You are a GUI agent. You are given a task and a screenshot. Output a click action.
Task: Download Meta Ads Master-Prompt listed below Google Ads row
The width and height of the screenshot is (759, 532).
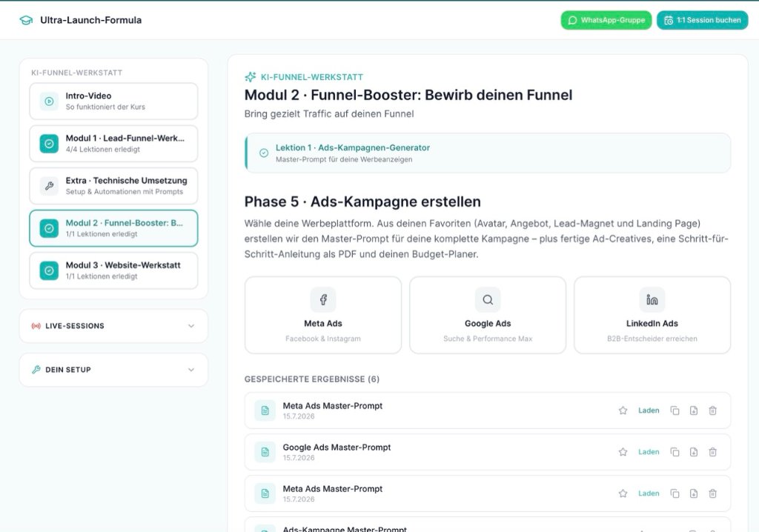click(x=694, y=493)
